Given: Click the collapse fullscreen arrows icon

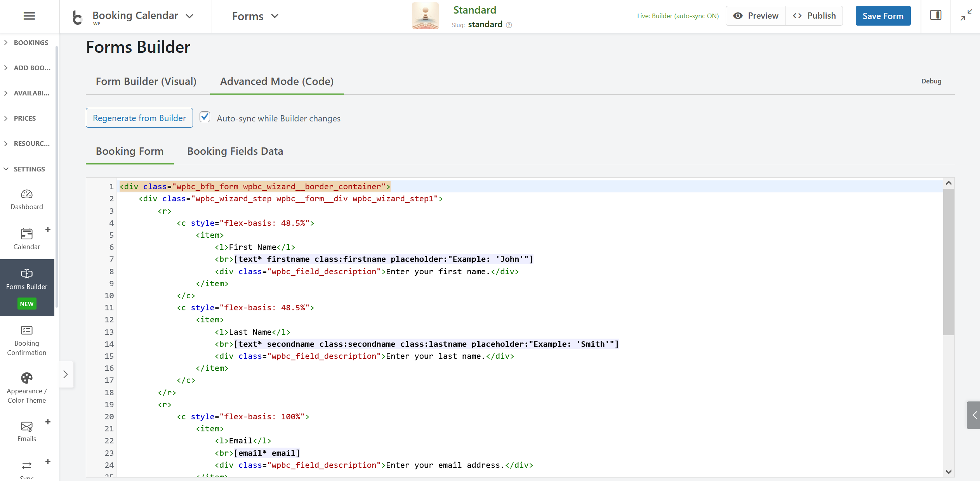Looking at the screenshot, I should [966, 16].
